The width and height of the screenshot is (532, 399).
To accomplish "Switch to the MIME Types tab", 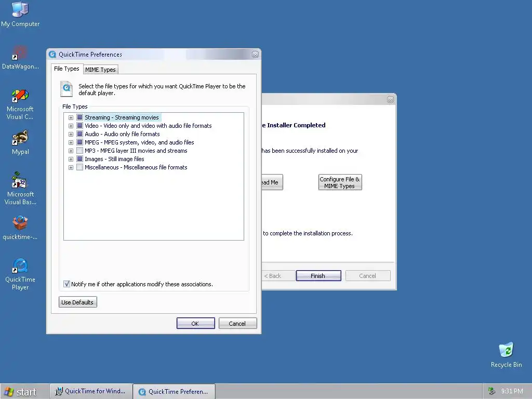I will 100,70.
